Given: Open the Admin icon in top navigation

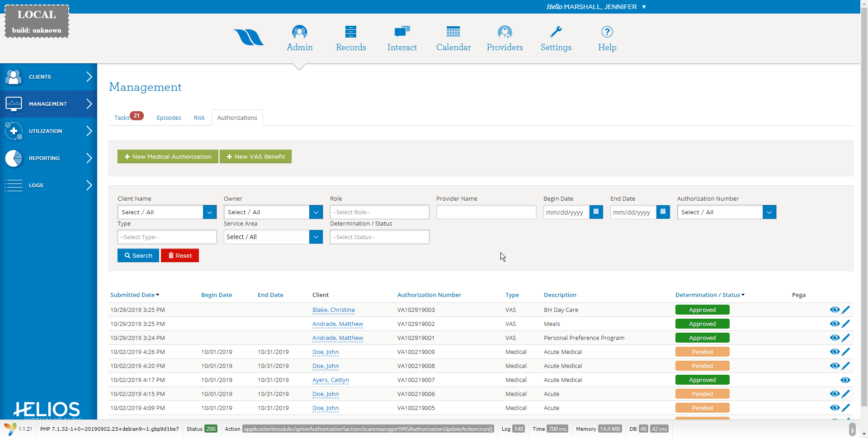Looking at the screenshot, I should pos(299,32).
